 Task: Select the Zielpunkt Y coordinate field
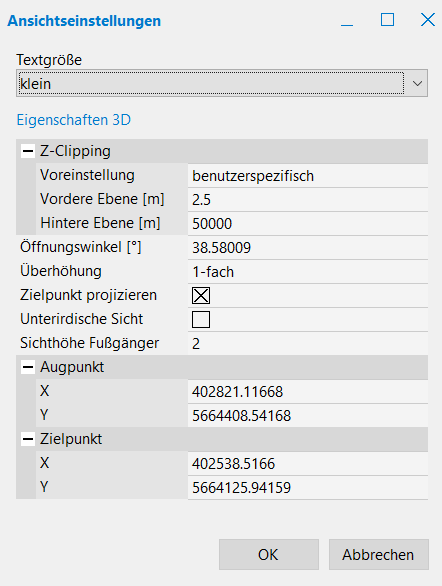pos(308,487)
